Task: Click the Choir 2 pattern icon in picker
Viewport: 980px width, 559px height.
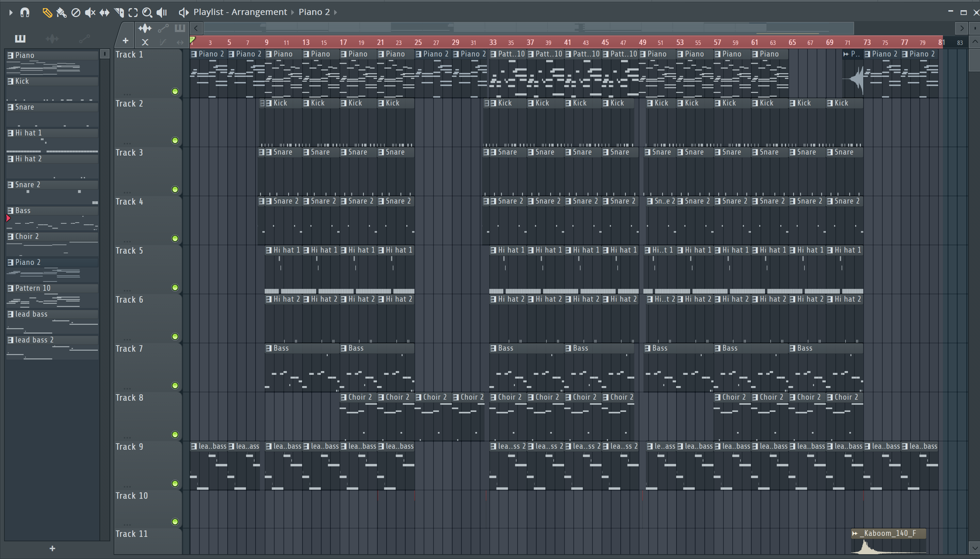Action: [x=10, y=237]
